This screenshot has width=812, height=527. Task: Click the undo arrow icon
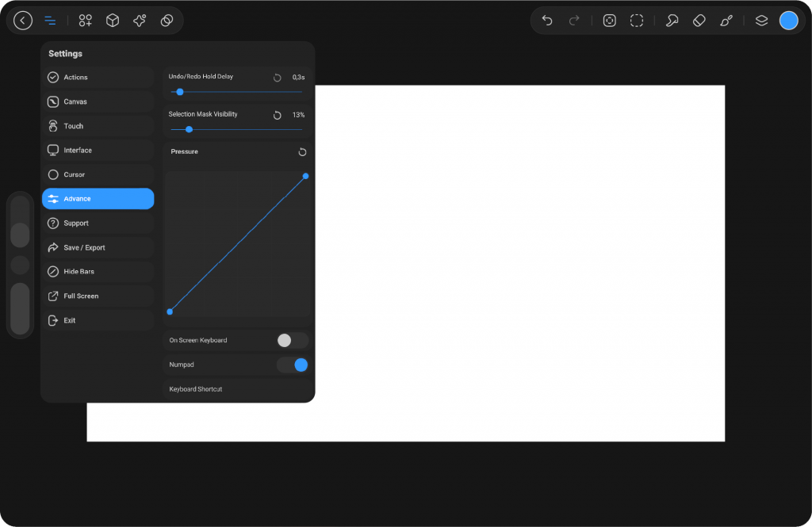point(546,21)
